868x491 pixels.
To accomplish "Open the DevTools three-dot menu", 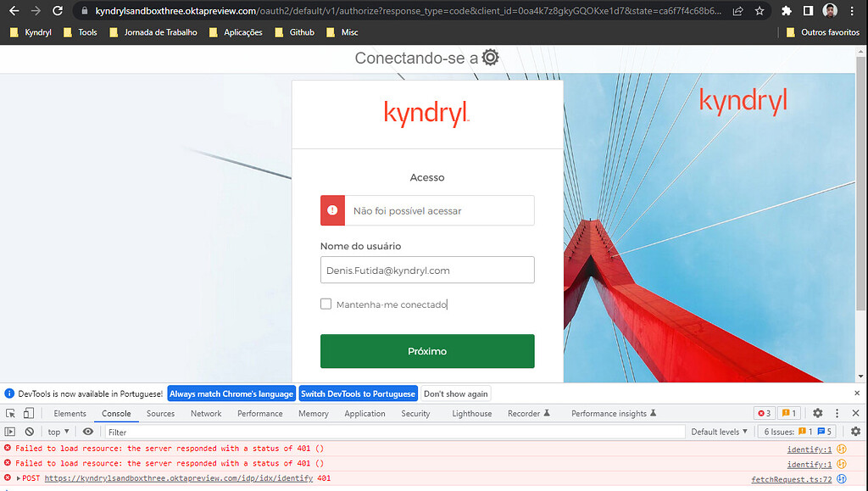I will (x=836, y=413).
